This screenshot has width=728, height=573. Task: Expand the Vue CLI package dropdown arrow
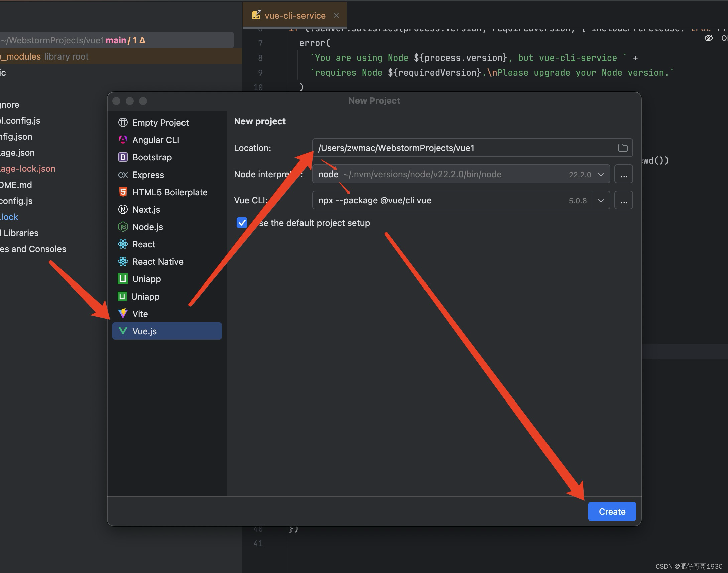601,200
